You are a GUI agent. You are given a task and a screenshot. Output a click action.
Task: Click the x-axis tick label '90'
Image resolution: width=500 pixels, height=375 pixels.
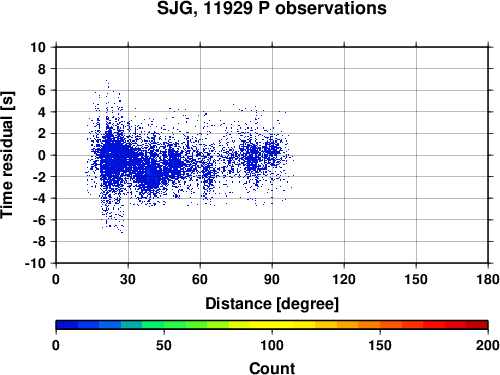[272, 279]
